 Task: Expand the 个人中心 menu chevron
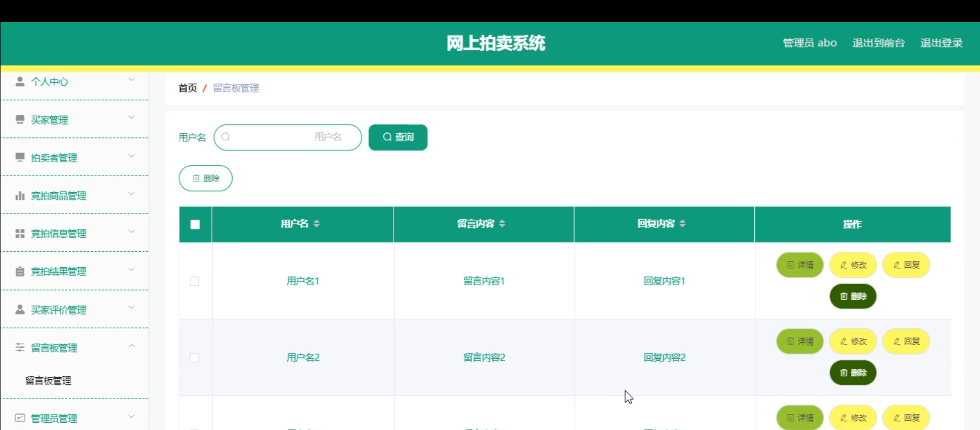(x=131, y=80)
